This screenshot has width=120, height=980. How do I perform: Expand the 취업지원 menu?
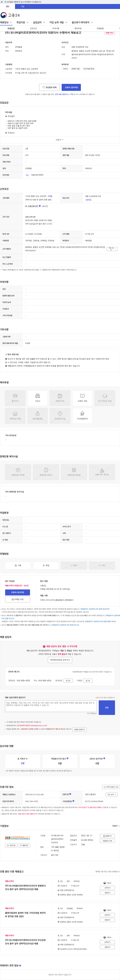tap(22, 22)
